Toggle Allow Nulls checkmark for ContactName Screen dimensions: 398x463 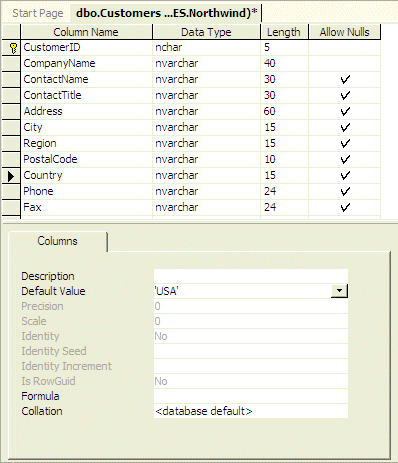point(345,80)
